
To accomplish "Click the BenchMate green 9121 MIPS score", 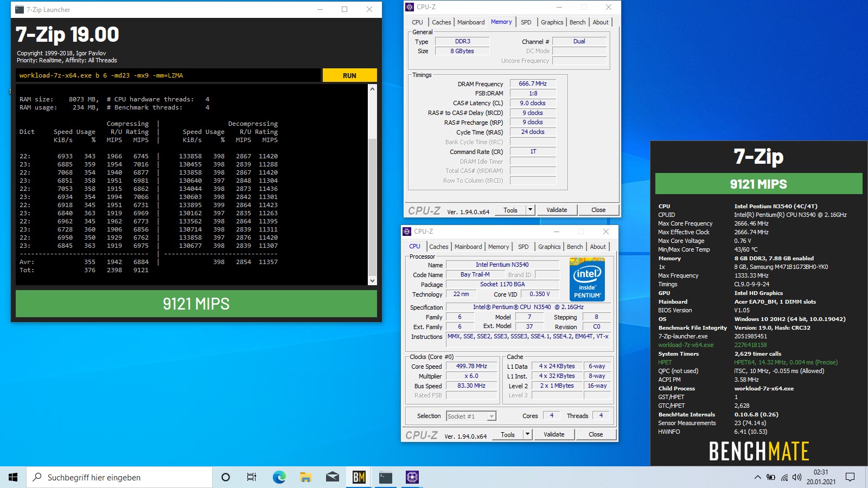I will pos(758,184).
